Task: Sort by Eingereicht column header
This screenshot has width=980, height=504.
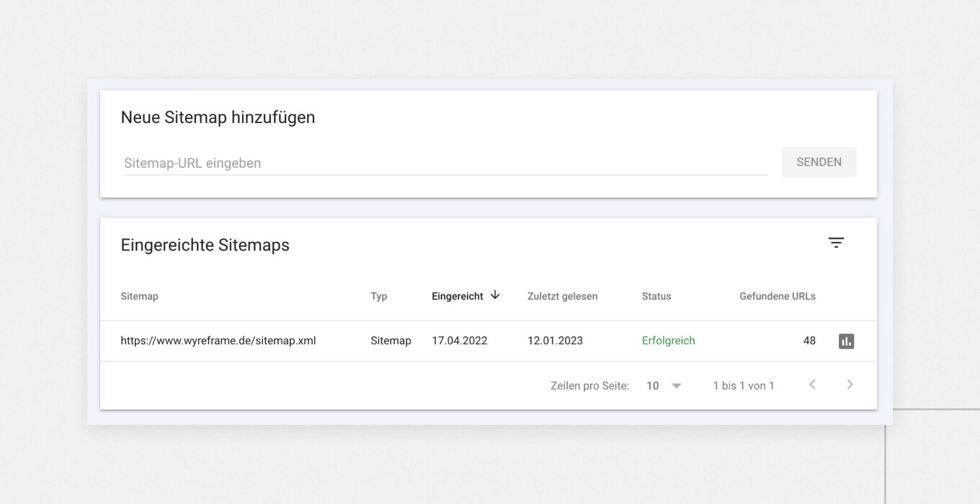Action: pyautogui.click(x=457, y=297)
